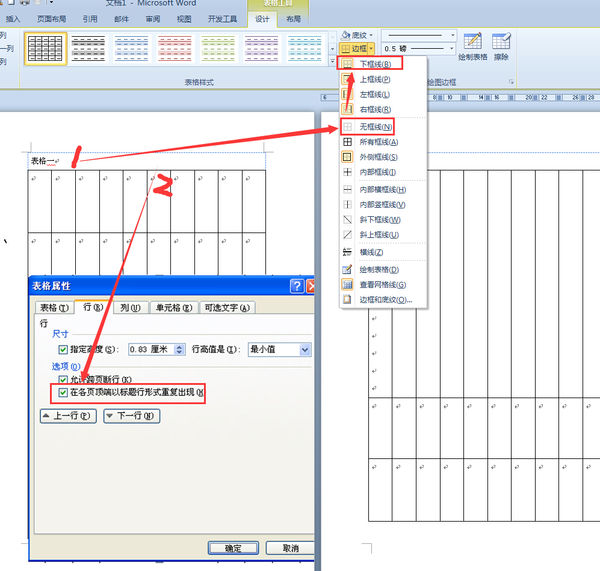Screen dimensions: 600x571
Task: Apply the green table style thumbnail
Action: point(218,49)
